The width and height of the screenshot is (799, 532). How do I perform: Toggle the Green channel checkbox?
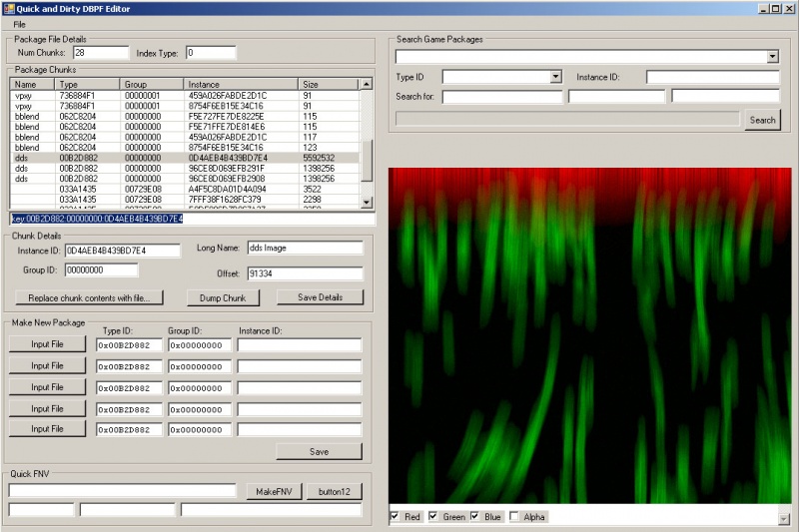click(x=433, y=516)
